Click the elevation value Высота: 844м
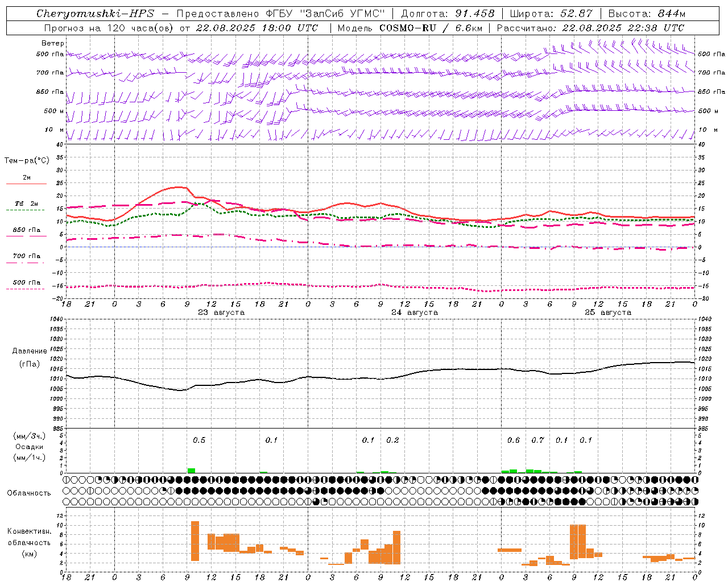This screenshot has width=728, height=582. [x=647, y=14]
